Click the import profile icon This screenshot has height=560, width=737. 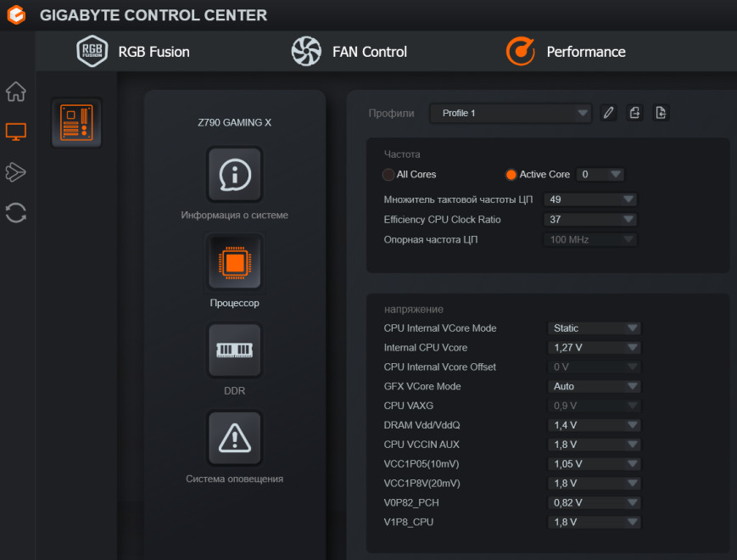[661, 113]
